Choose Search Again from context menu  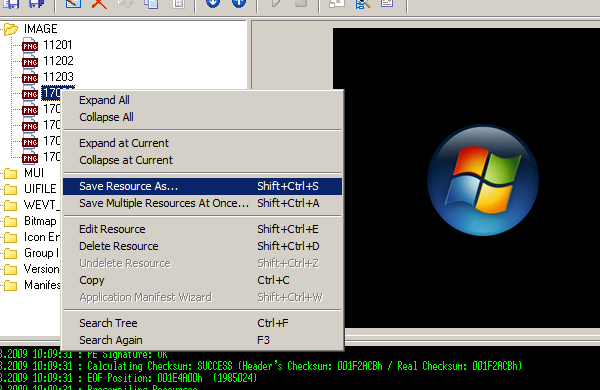point(202,340)
